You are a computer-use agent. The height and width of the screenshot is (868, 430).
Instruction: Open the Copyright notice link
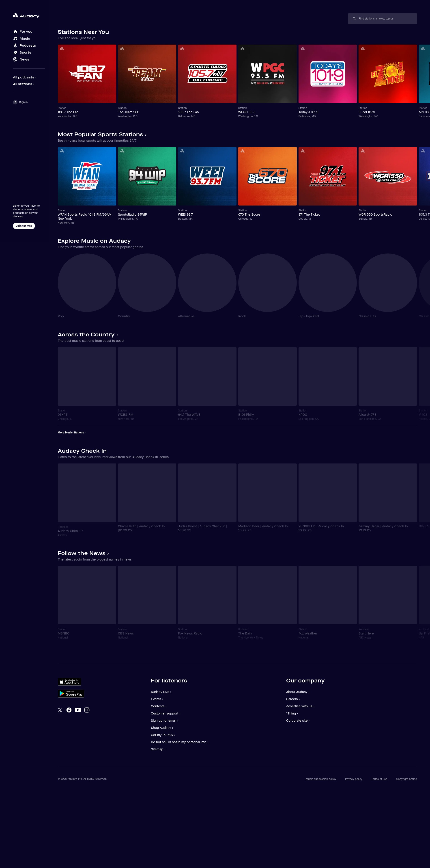click(x=406, y=779)
